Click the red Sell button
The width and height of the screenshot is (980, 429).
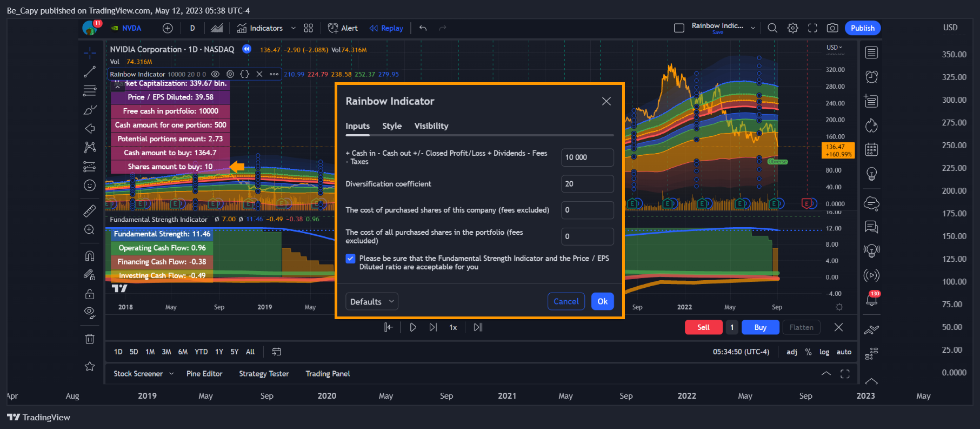(703, 327)
